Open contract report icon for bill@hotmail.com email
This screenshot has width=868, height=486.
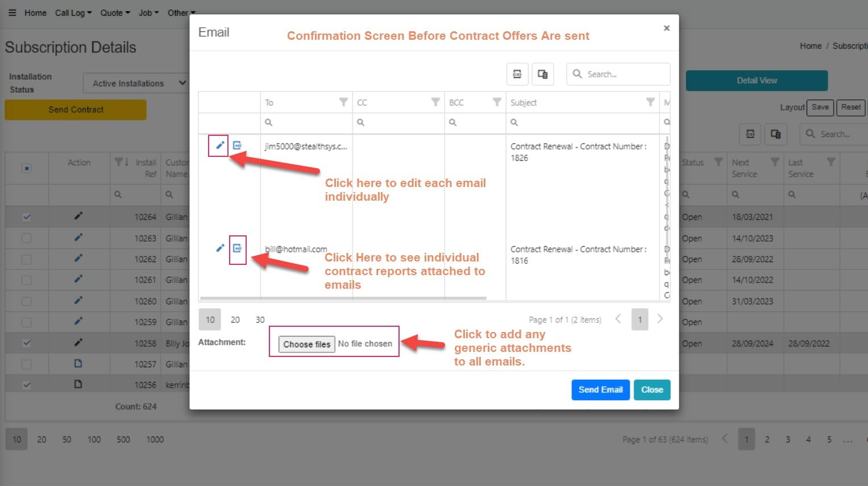click(x=238, y=248)
